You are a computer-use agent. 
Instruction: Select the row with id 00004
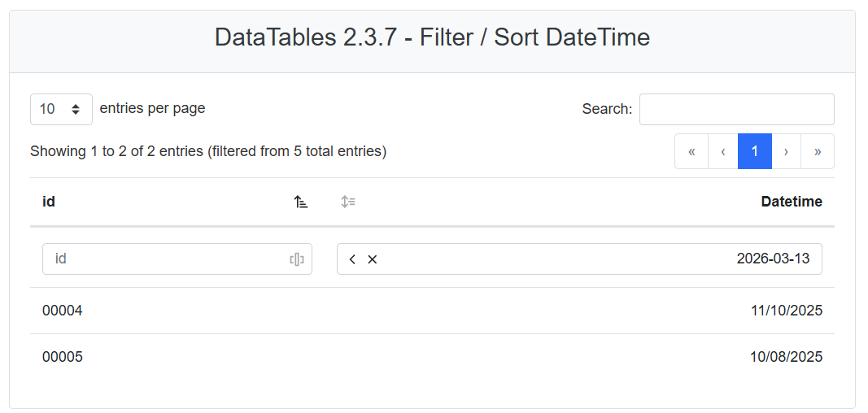(63, 311)
